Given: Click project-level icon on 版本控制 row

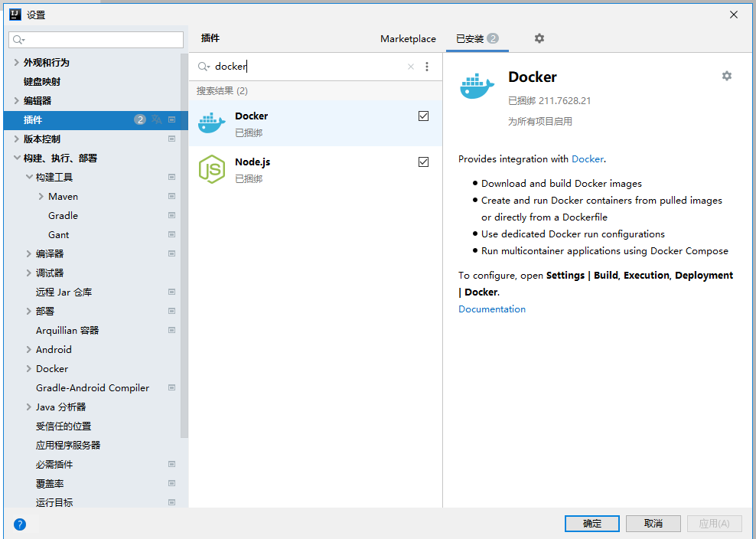Looking at the screenshot, I should click(171, 139).
